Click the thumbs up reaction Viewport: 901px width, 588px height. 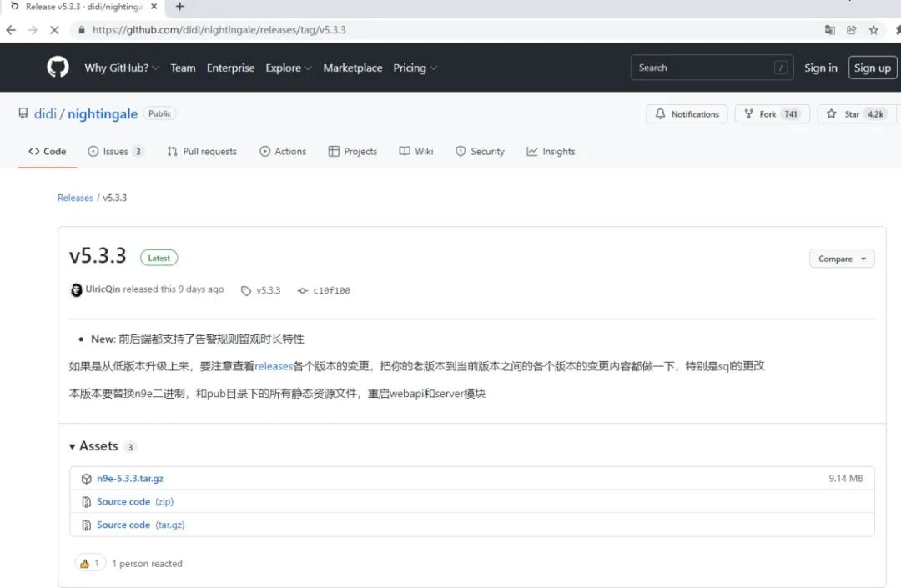pyautogui.click(x=89, y=563)
